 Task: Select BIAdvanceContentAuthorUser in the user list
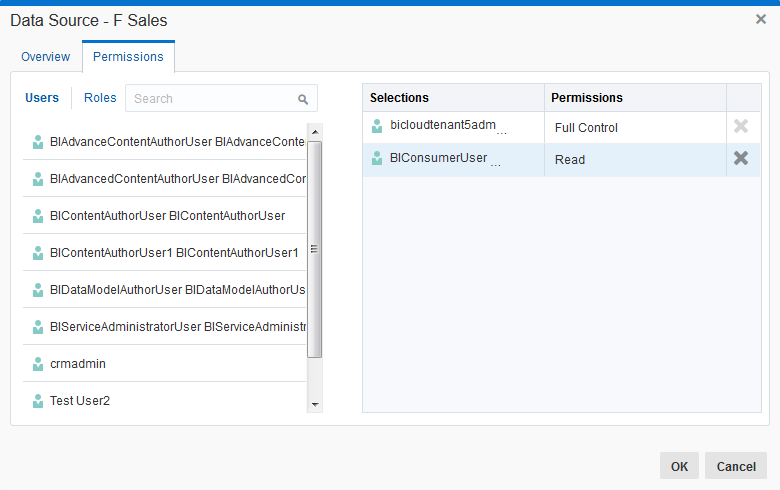(x=165, y=142)
